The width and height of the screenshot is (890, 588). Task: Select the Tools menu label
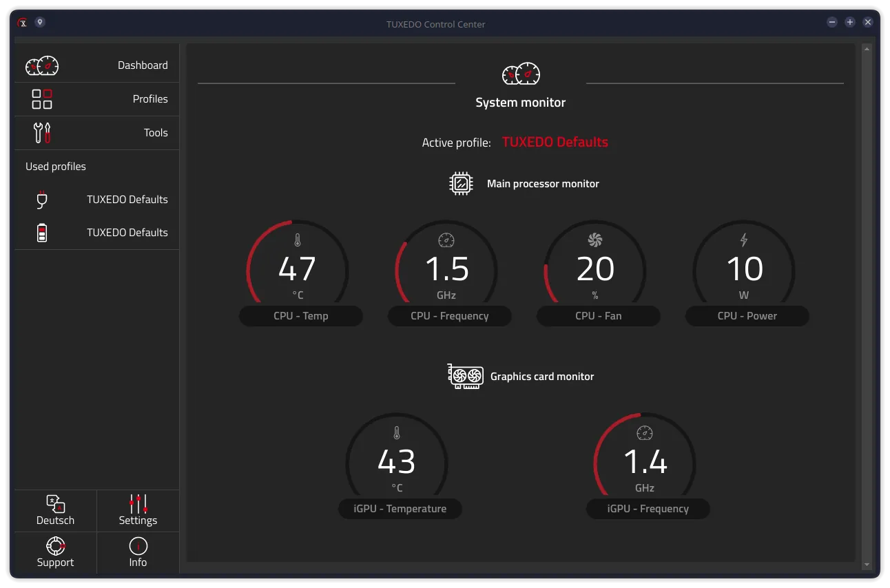click(x=156, y=133)
